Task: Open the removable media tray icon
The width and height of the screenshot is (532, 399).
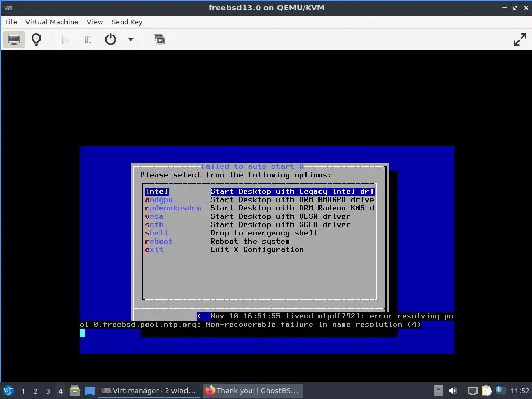Action: pyautogui.click(x=438, y=391)
